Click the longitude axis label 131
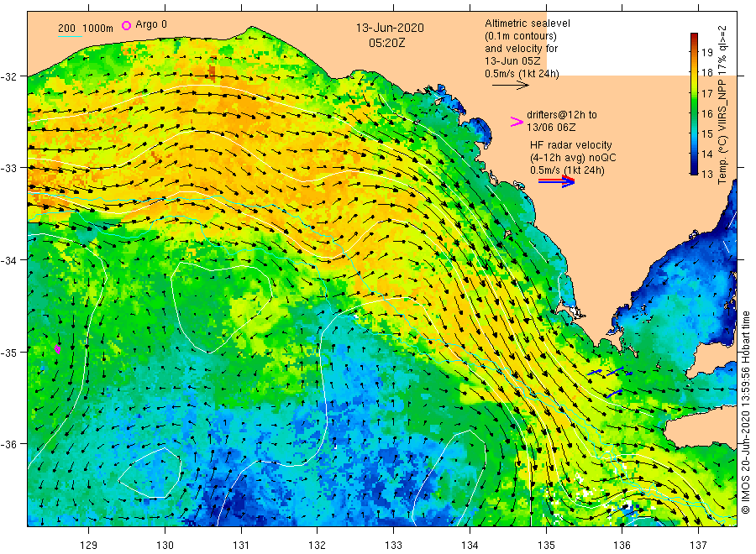 click(241, 545)
